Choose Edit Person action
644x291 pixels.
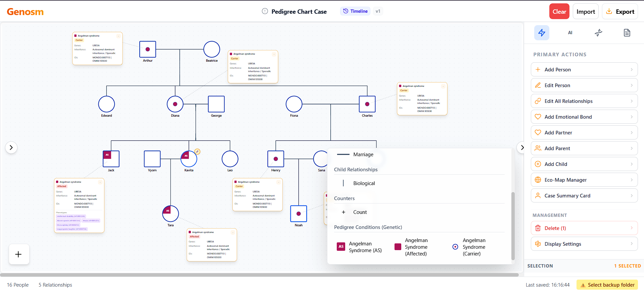coord(584,85)
